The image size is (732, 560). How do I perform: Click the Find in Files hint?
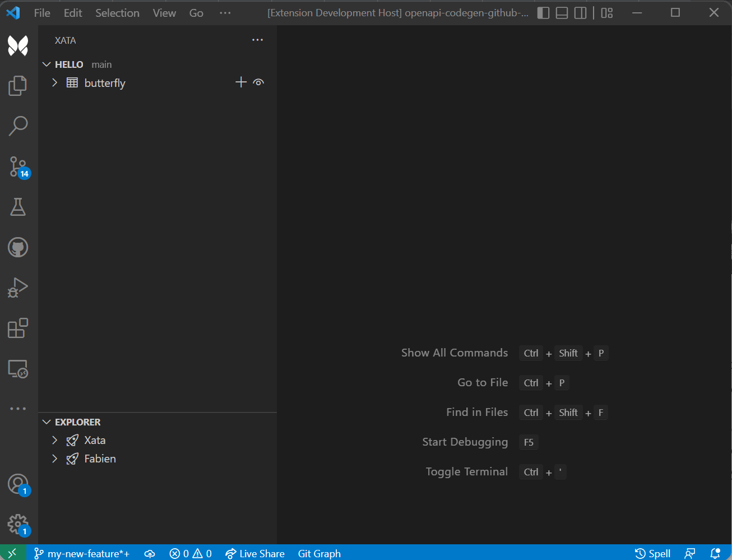point(477,412)
